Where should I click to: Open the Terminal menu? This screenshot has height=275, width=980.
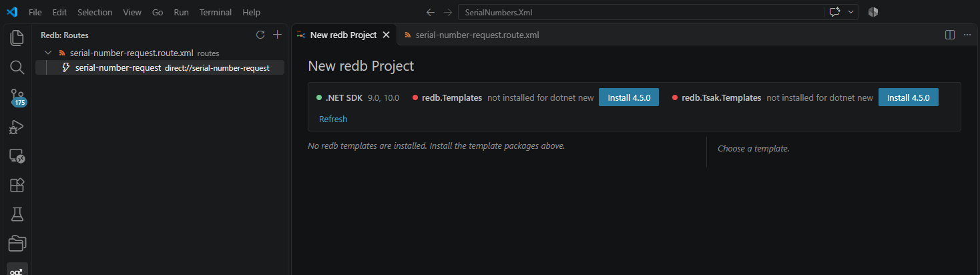click(x=216, y=12)
